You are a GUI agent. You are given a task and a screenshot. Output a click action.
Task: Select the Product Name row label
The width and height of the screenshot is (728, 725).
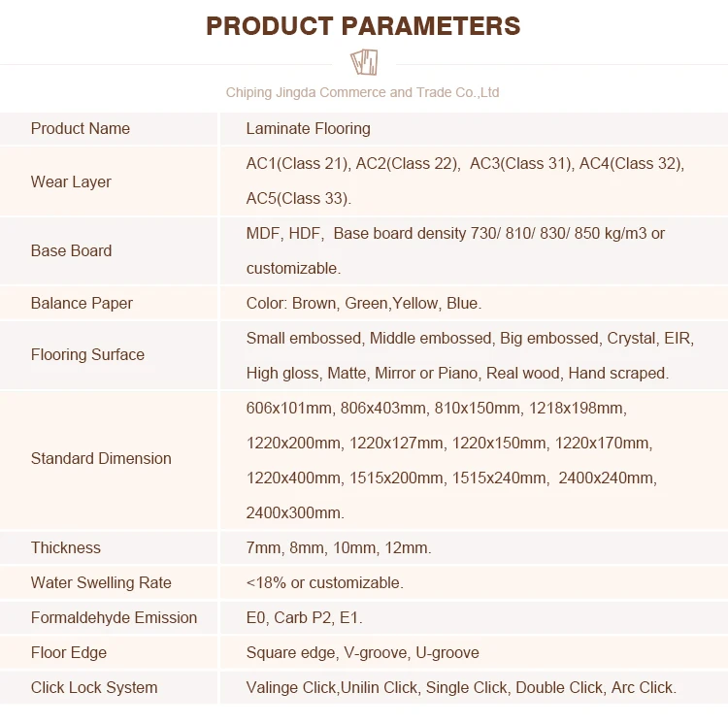[80, 128]
